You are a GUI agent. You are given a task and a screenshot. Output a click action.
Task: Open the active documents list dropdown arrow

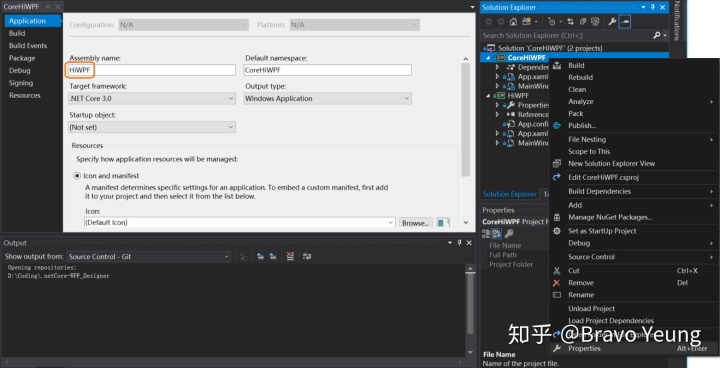coord(472,7)
